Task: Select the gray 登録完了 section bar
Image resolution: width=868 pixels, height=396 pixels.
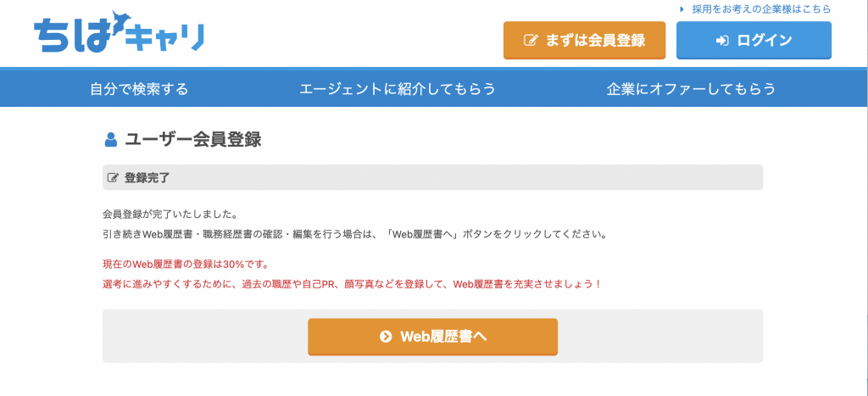Action: tap(432, 177)
